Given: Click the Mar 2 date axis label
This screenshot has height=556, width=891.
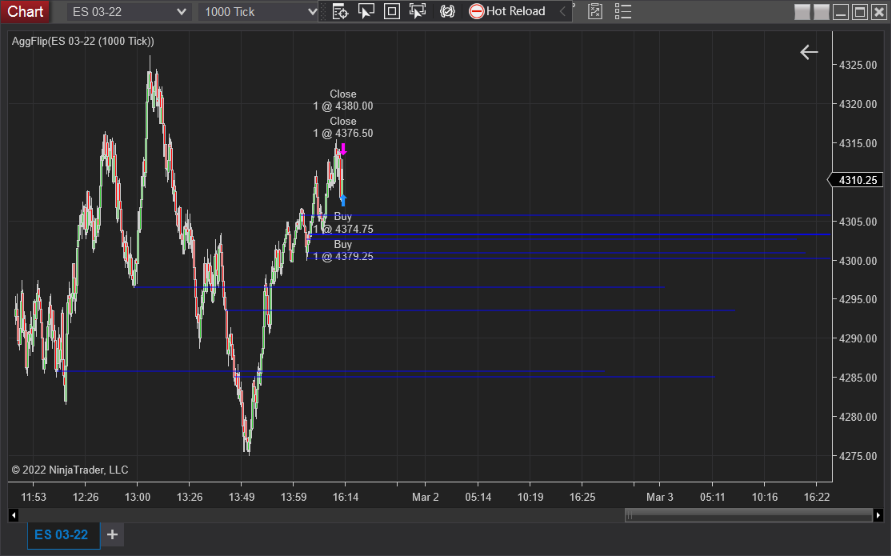Looking at the screenshot, I should [x=426, y=497].
